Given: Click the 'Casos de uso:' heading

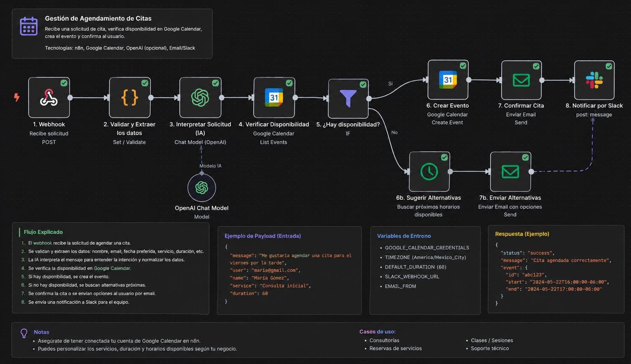Looking at the screenshot, I should (377, 332).
